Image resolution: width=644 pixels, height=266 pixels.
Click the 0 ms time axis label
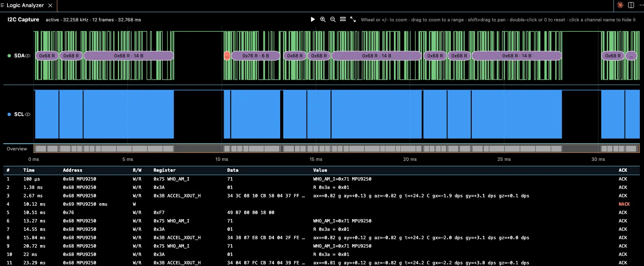pyautogui.click(x=33, y=159)
